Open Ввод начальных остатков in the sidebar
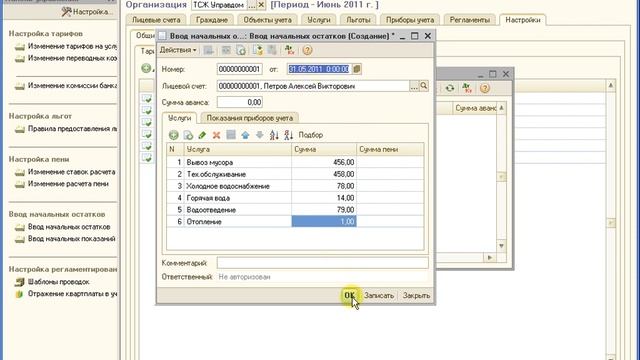 click(x=63, y=227)
